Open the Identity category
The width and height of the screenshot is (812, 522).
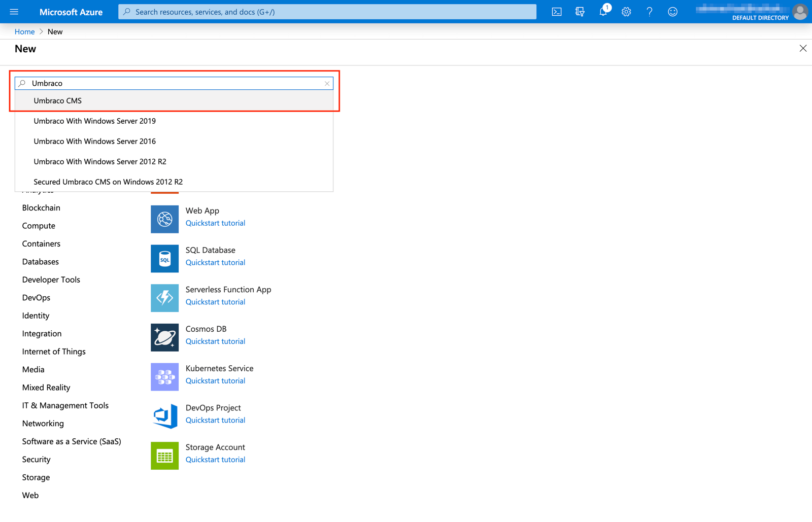click(36, 316)
